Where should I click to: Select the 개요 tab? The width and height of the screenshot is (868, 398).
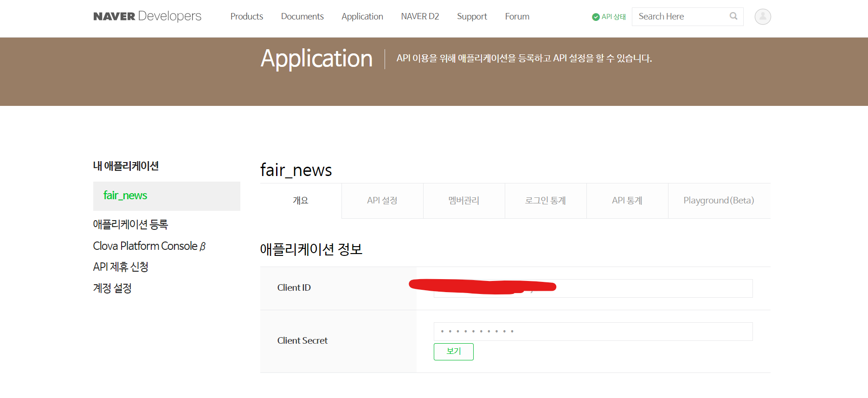[301, 201]
